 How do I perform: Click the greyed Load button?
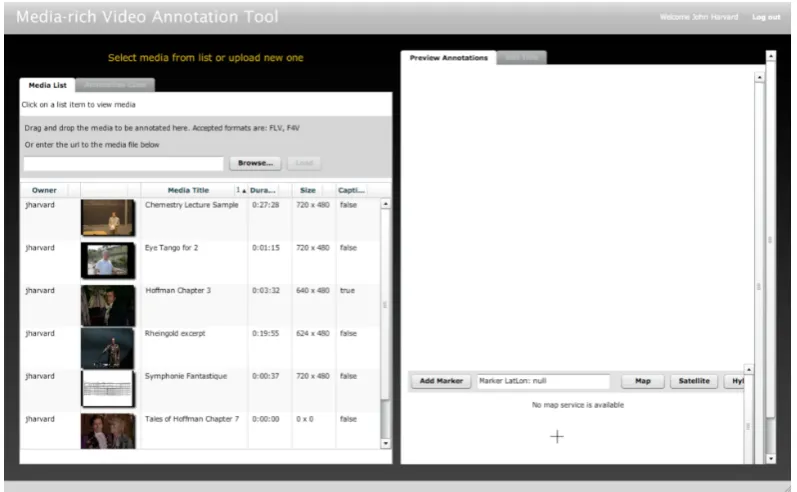click(x=304, y=163)
